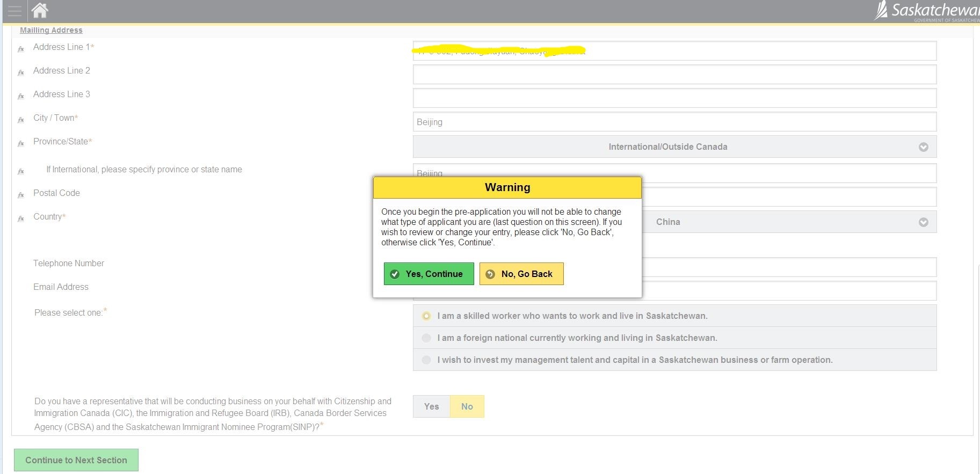This screenshot has width=980, height=474.
Task: Click the Saskatchewan government logo
Action: point(927,11)
